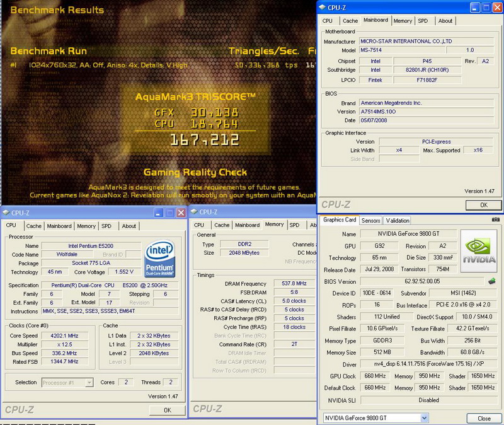
Task: Click the AquaMark3 total score 167,212
Action: coord(204,139)
